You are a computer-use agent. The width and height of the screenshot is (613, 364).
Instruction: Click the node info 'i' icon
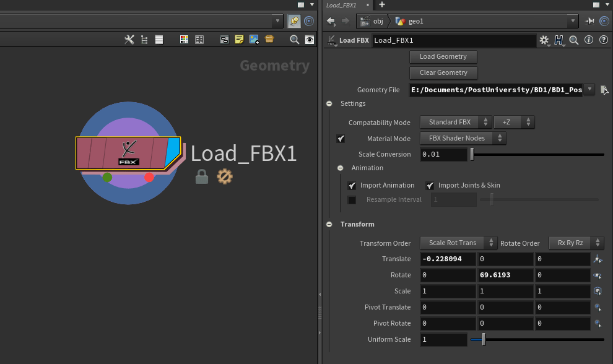pos(588,40)
